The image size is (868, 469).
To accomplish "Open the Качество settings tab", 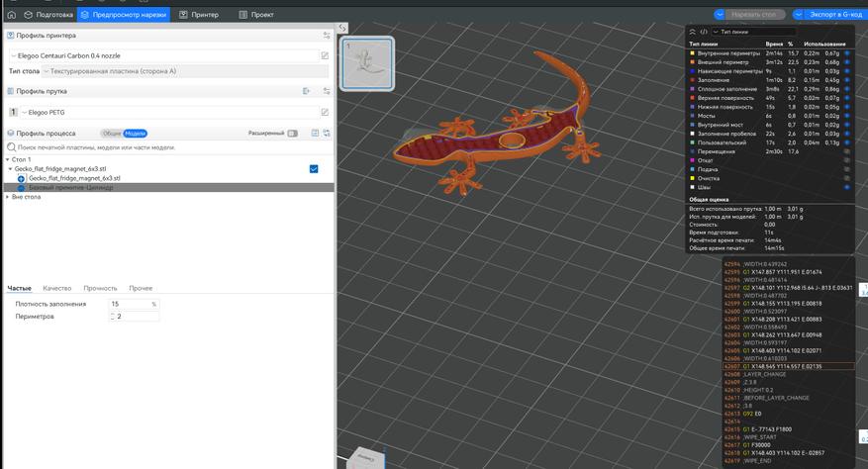I will pos(56,288).
